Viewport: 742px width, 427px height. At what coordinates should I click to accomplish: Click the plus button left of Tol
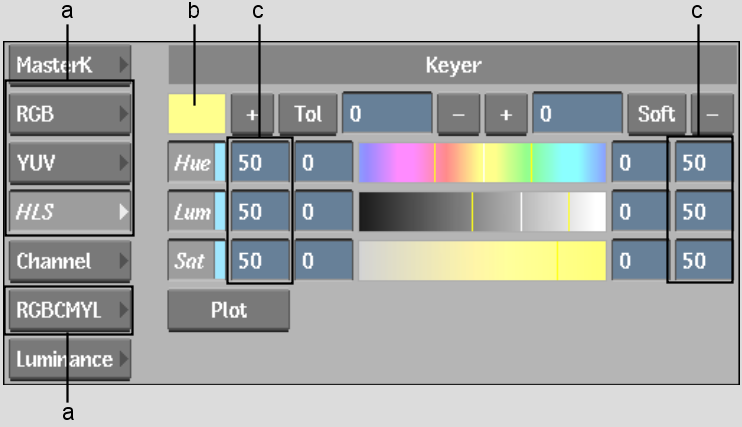(252, 114)
